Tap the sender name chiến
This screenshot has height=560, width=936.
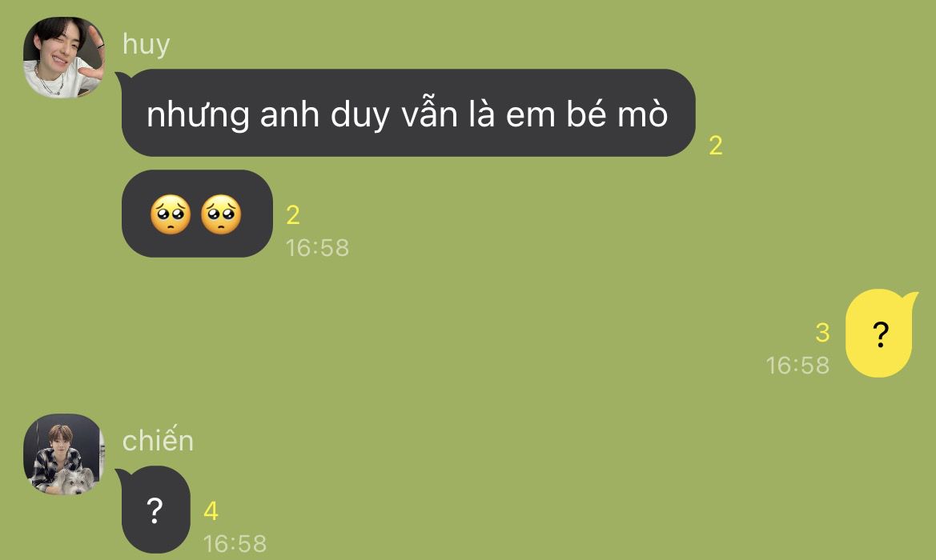point(158,439)
